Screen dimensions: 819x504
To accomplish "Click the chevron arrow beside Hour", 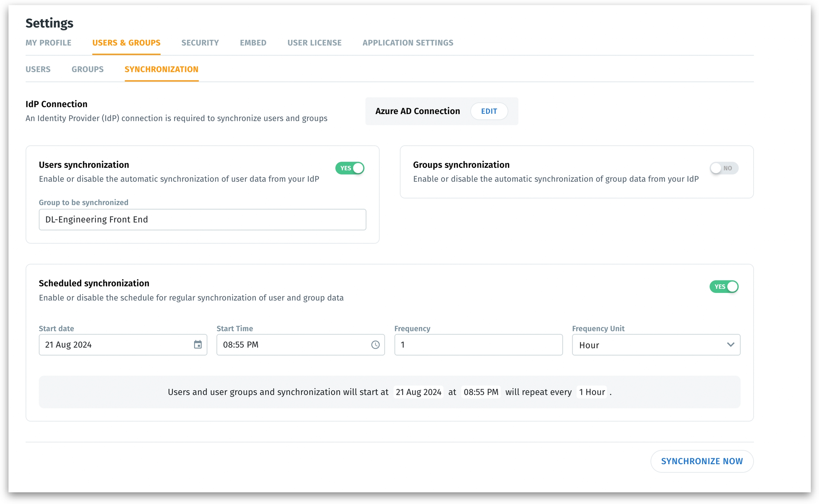I will click(x=730, y=344).
